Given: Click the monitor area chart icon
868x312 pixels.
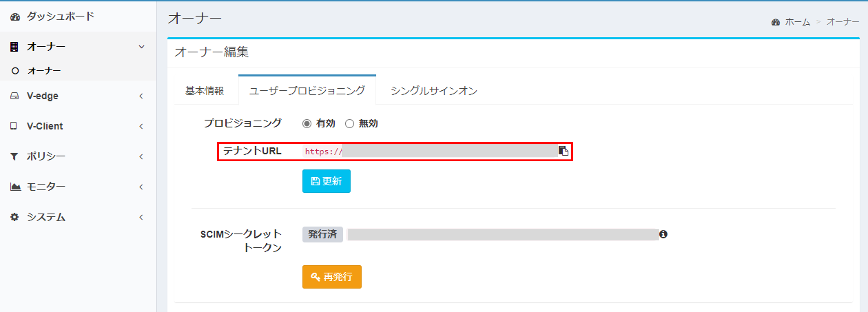Looking at the screenshot, I should [x=16, y=187].
